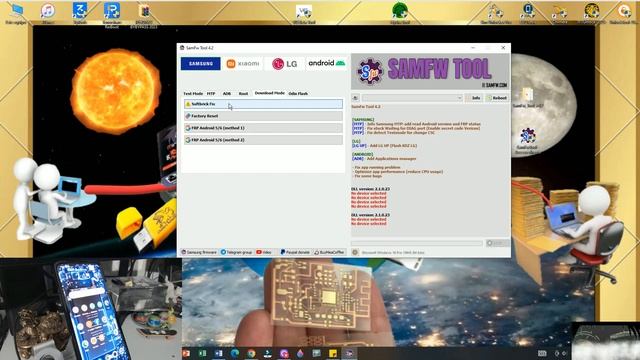Click the progress bar in the SamFw window
The width and height of the screenshot is (640, 360).
(417, 243)
